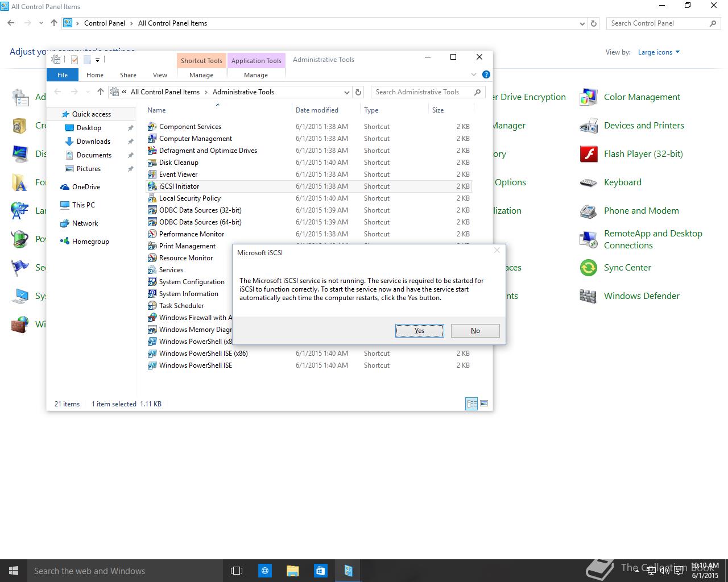
Task: Refresh the Administrative Tools folder
Action: pyautogui.click(x=358, y=92)
